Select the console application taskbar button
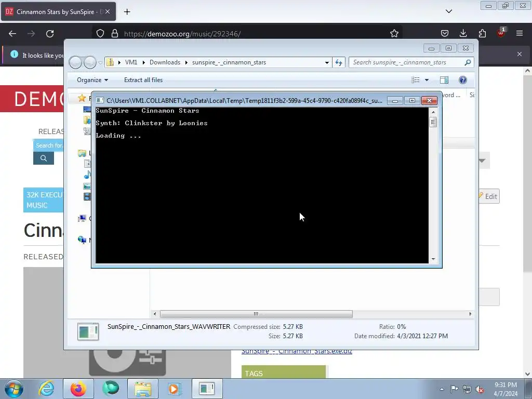 207,389
